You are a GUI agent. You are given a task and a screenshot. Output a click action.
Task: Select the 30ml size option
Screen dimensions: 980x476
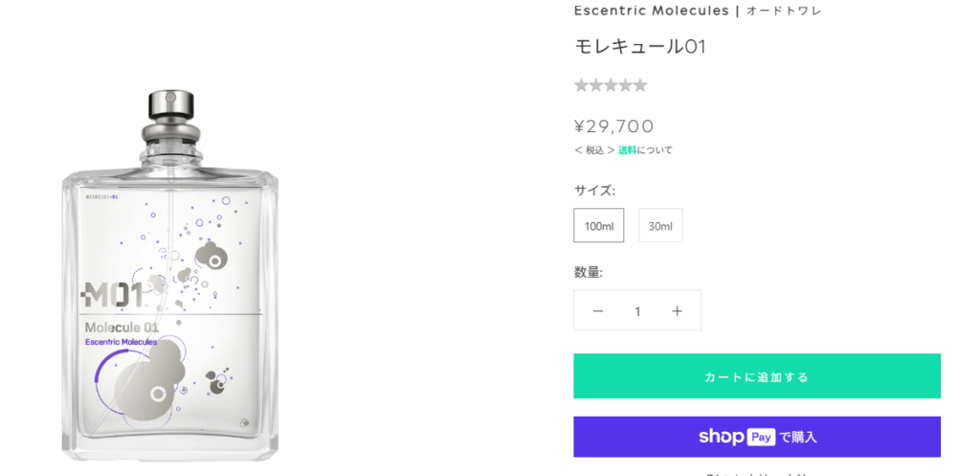pyautogui.click(x=660, y=226)
